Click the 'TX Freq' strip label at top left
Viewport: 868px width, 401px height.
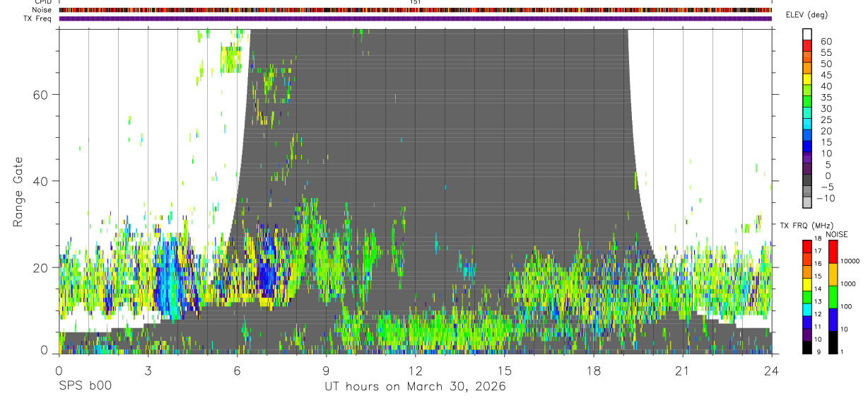38,18
